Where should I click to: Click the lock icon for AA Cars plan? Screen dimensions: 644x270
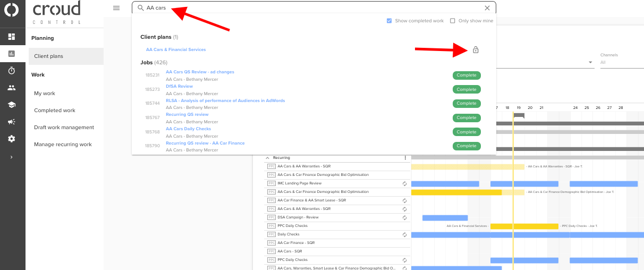(476, 50)
